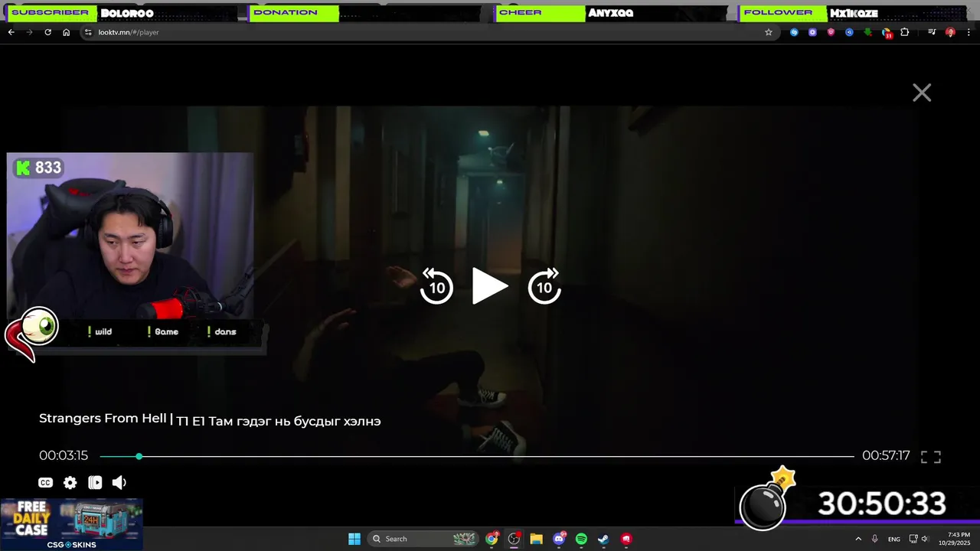980x551 pixels.
Task: Open the Shazam browser extension
Action: tap(794, 32)
